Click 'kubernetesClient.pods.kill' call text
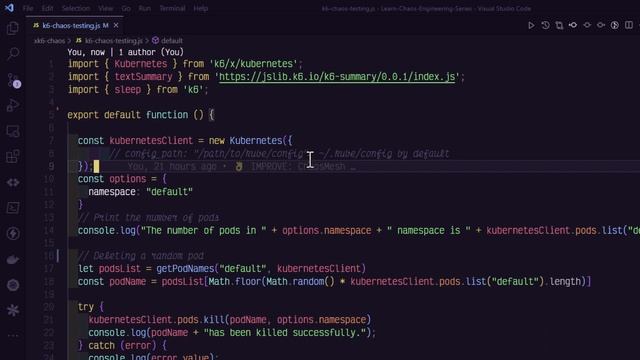640x360 pixels. point(156,320)
